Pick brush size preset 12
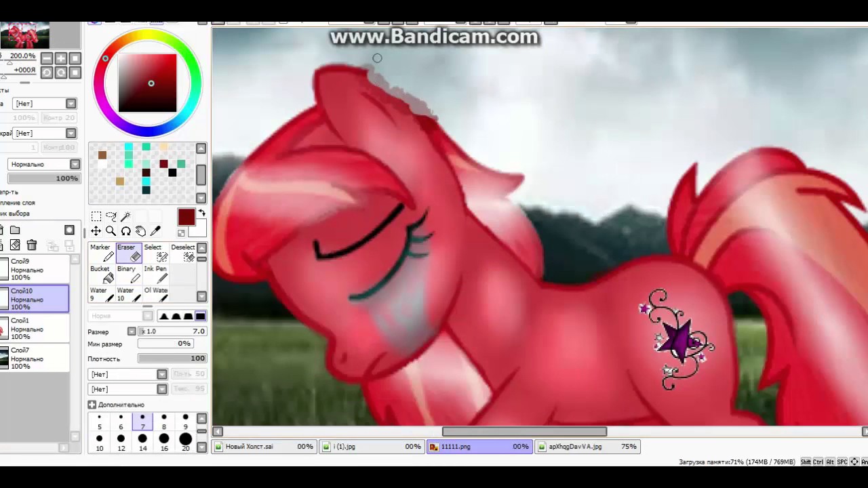This screenshot has width=868, height=488. click(x=121, y=443)
